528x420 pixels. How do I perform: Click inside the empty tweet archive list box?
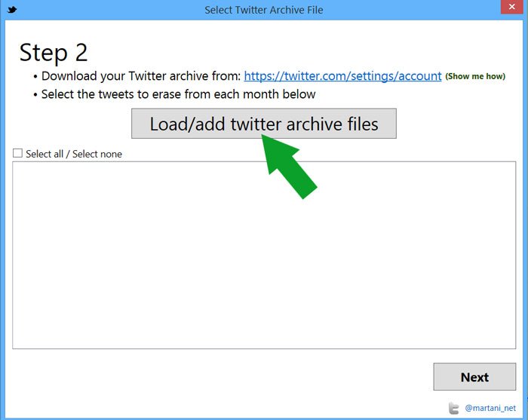pos(264,255)
